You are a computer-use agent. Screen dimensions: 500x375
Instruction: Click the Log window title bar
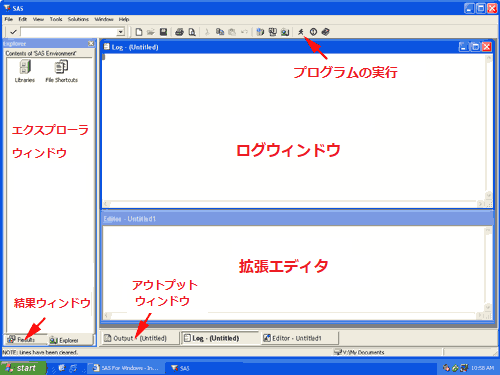coord(280,47)
